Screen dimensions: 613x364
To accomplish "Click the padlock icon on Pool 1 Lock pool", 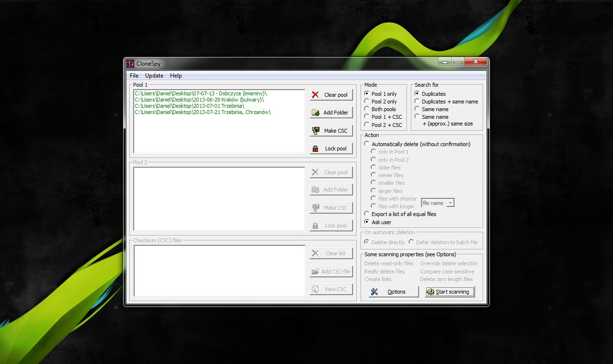I will tap(315, 148).
